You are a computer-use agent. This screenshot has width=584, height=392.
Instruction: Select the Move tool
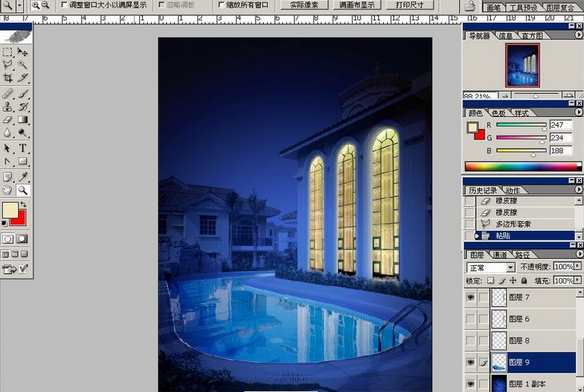click(x=23, y=52)
